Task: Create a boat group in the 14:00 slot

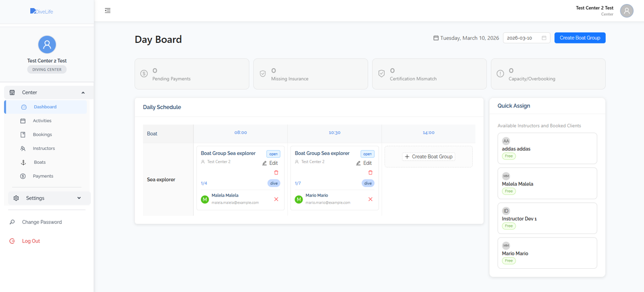Action: [x=428, y=157]
